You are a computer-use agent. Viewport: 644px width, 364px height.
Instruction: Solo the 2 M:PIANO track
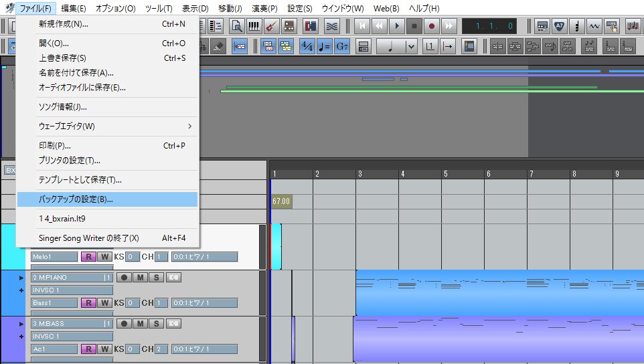tap(157, 278)
